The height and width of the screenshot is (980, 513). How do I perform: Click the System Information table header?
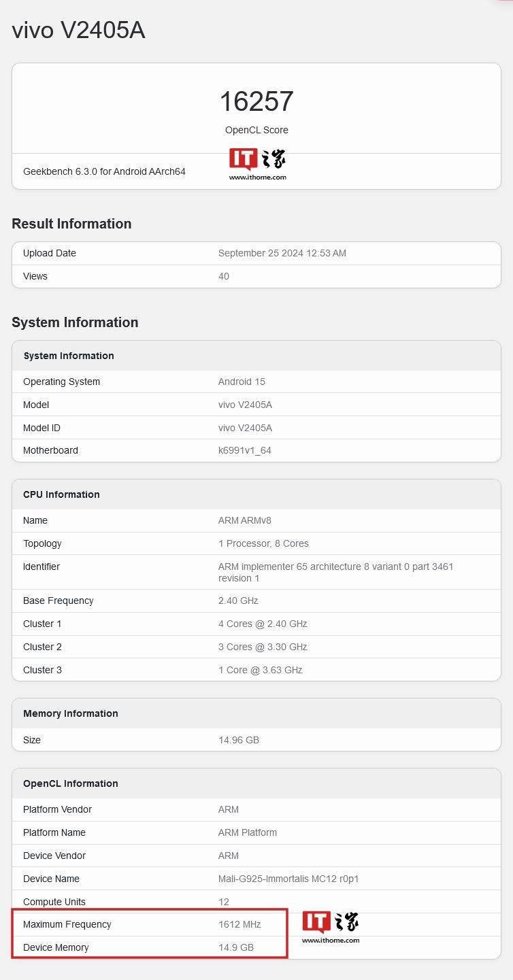[256, 356]
